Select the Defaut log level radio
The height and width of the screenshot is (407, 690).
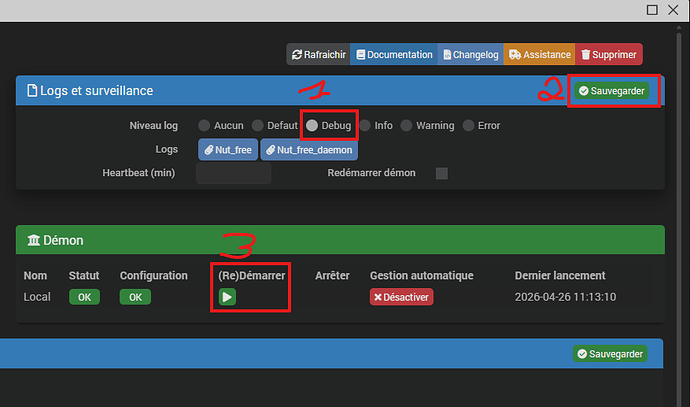tap(257, 125)
